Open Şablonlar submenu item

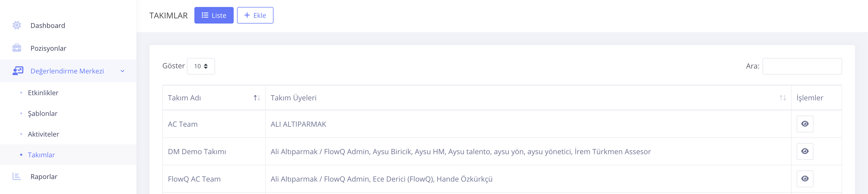pos(42,114)
